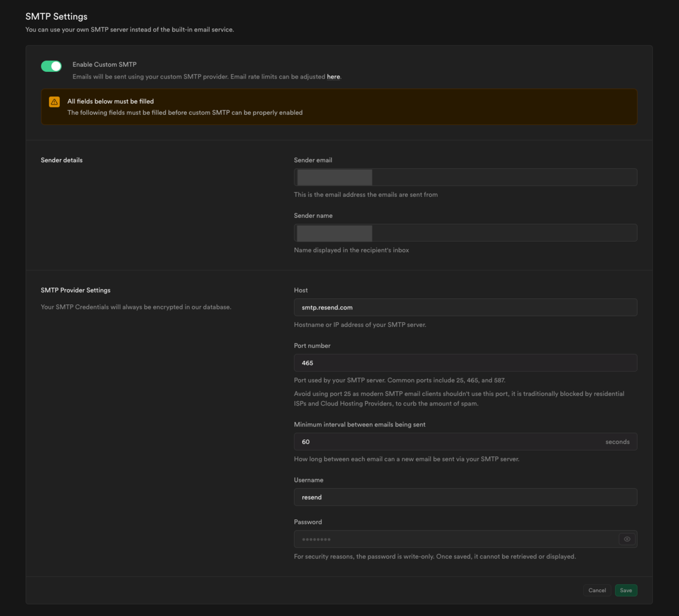679x616 pixels.
Task: Select the Host field with smtp.resend.com
Action: click(x=465, y=307)
